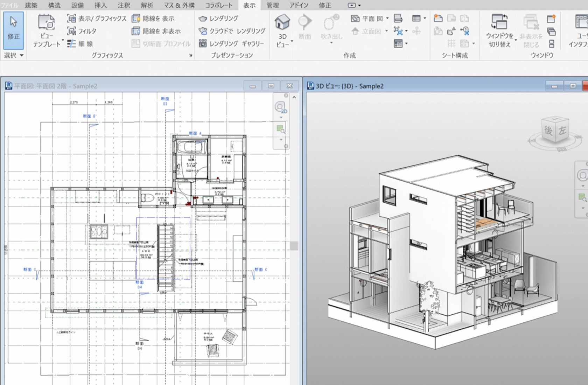The image size is (588, 385).
Task: Switch to the 修正 ribbon tab
Action: click(324, 5)
